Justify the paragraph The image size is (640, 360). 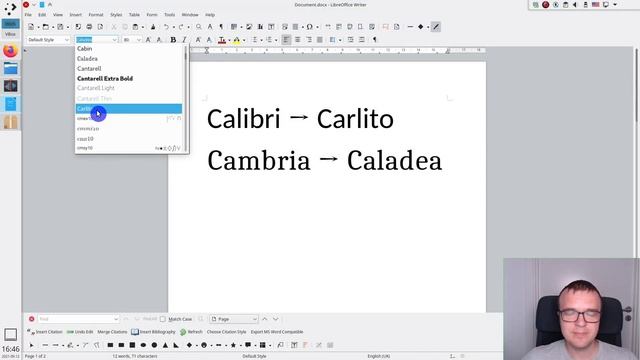[x=320, y=40]
